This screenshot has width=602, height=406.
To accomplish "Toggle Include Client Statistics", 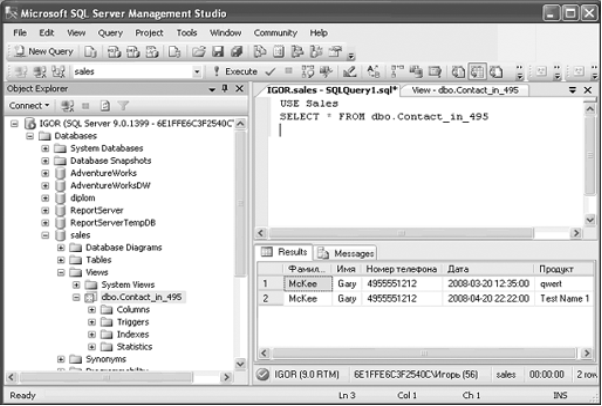I will (416, 72).
